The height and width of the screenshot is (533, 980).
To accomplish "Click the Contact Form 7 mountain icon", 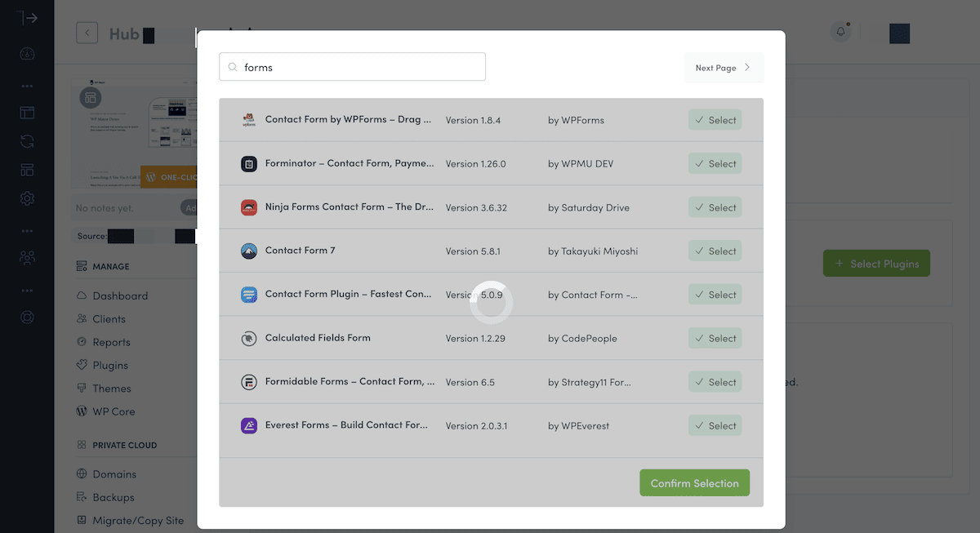I will 249,251.
